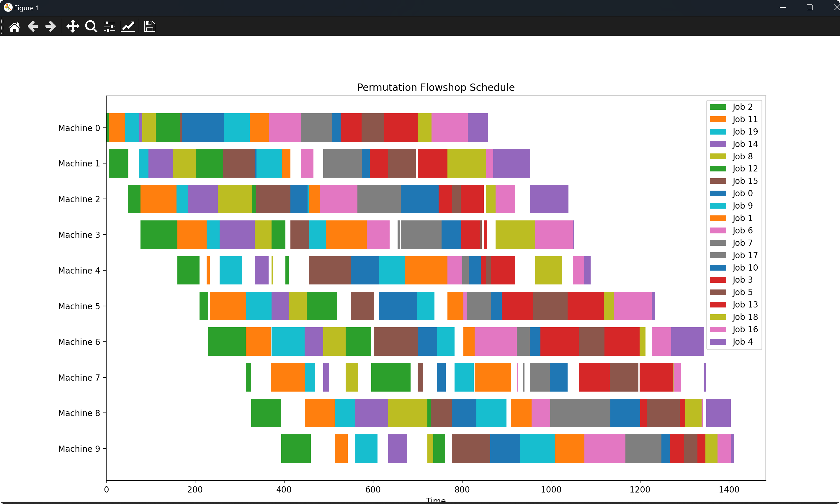Screen dimensions: 840x504
Task: Click the Job 19 legend label
Action: (x=745, y=132)
